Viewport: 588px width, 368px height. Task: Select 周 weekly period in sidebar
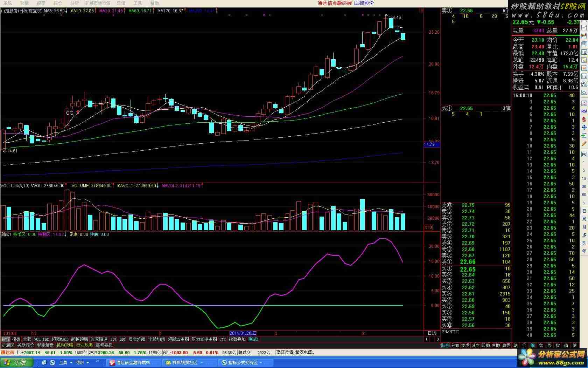tap(584, 219)
